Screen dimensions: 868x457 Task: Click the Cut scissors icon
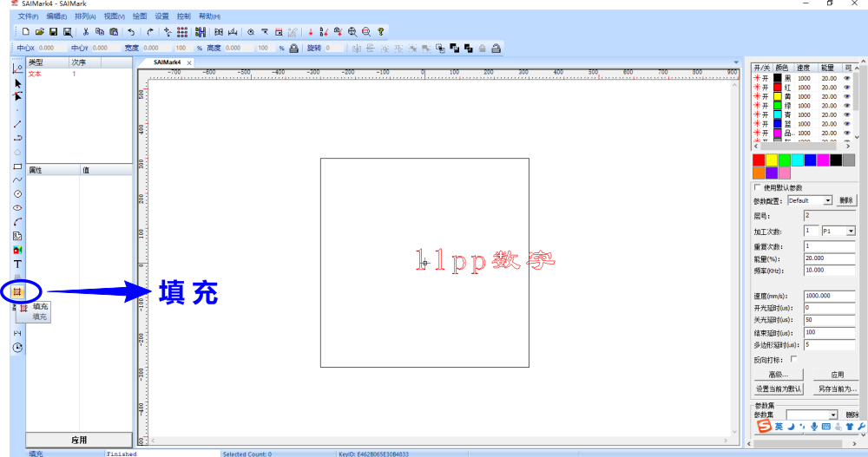86,31
